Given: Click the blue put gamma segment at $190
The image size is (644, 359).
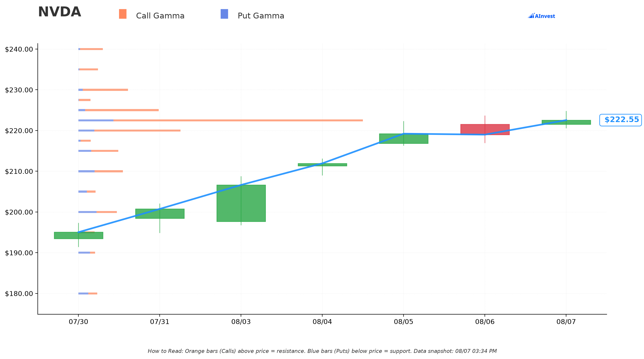Looking at the screenshot, I should [84, 253].
